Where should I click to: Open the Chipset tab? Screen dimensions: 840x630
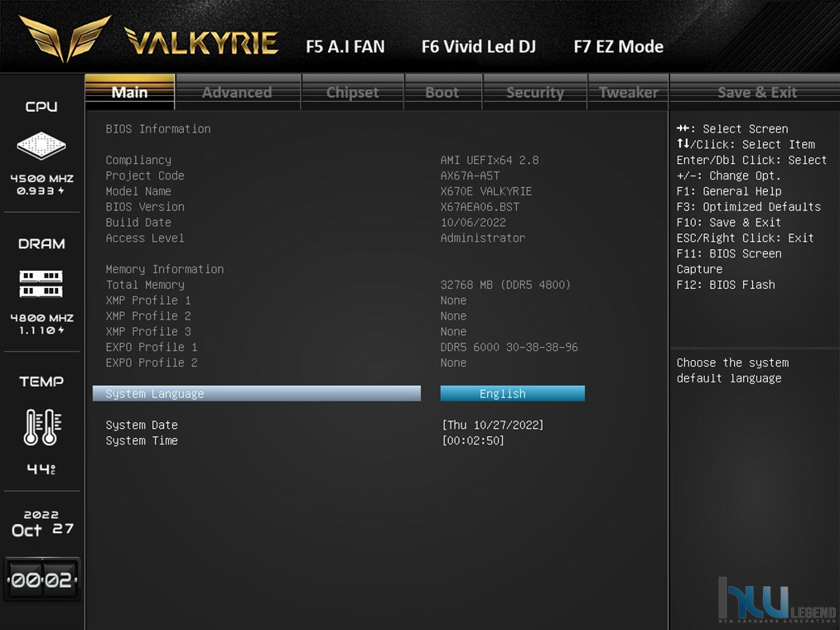353,92
